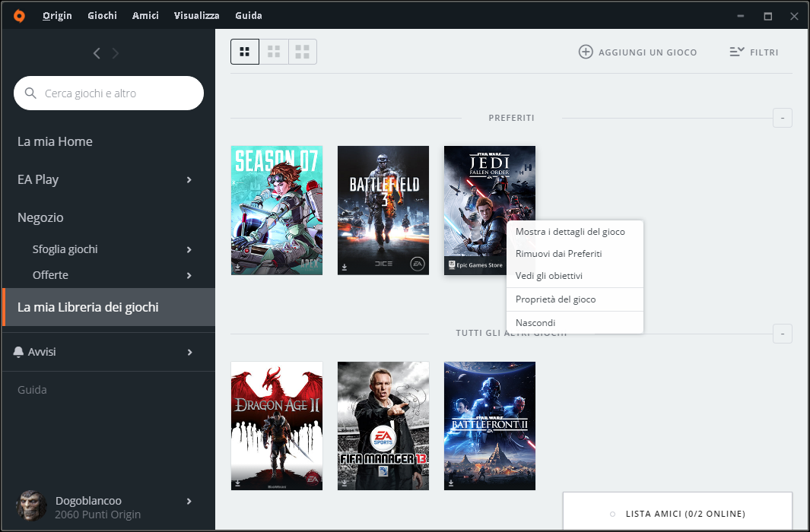The image size is (810, 532).
Task: Select Rimuovi dai Preferiti from context menu
Action: click(558, 254)
